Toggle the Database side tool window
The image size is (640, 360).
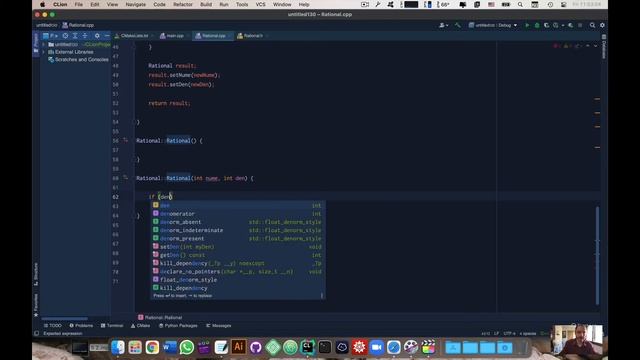[x=604, y=46]
